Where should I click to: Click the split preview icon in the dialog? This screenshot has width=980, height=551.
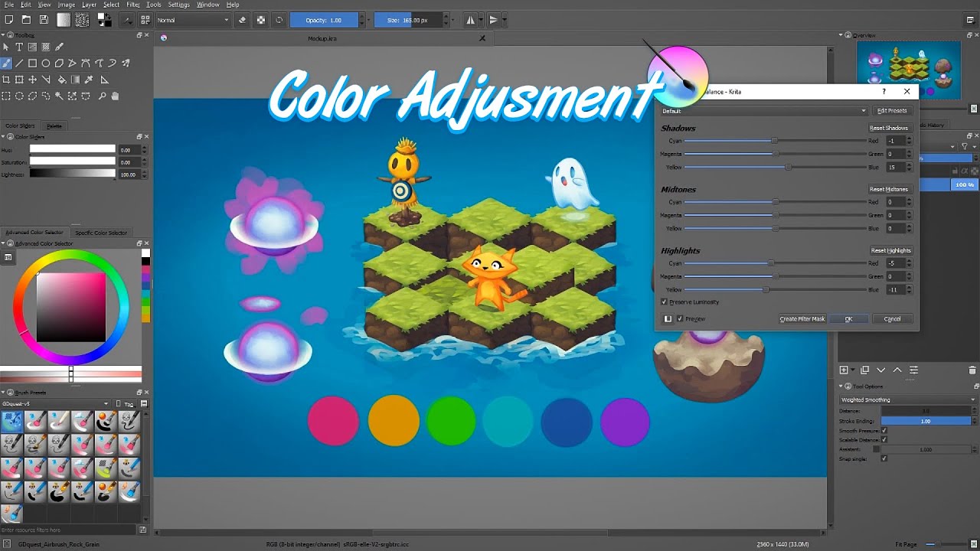coord(668,318)
